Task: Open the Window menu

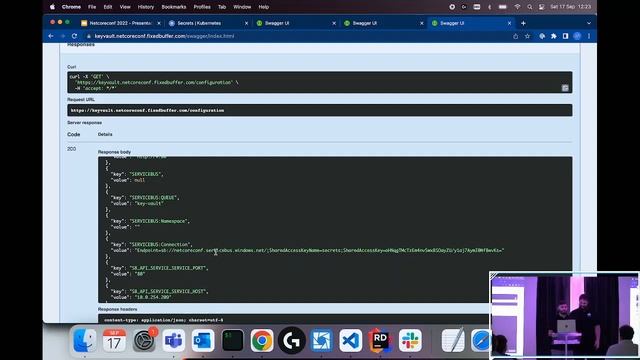Action: pyautogui.click(x=242, y=7)
